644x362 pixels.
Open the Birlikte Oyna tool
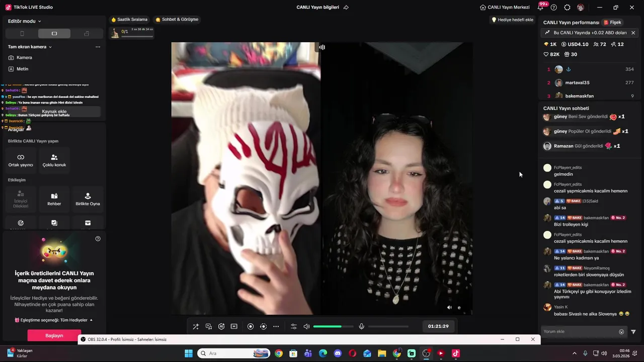tap(88, 199)
